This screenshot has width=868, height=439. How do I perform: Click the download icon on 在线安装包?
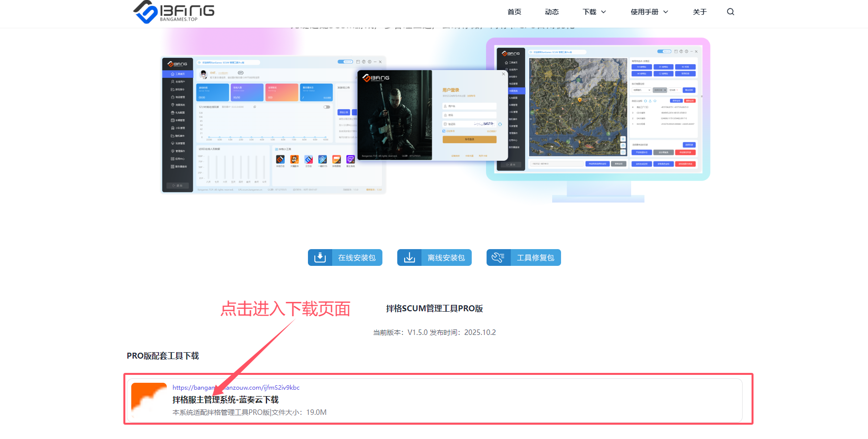click(x=320, y=257)
